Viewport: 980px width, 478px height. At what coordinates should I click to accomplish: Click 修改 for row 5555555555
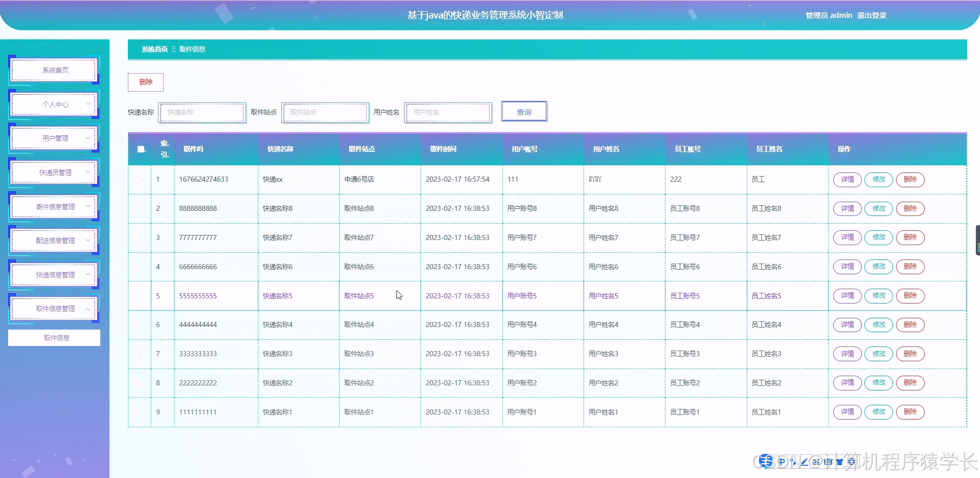pos(879,296)
